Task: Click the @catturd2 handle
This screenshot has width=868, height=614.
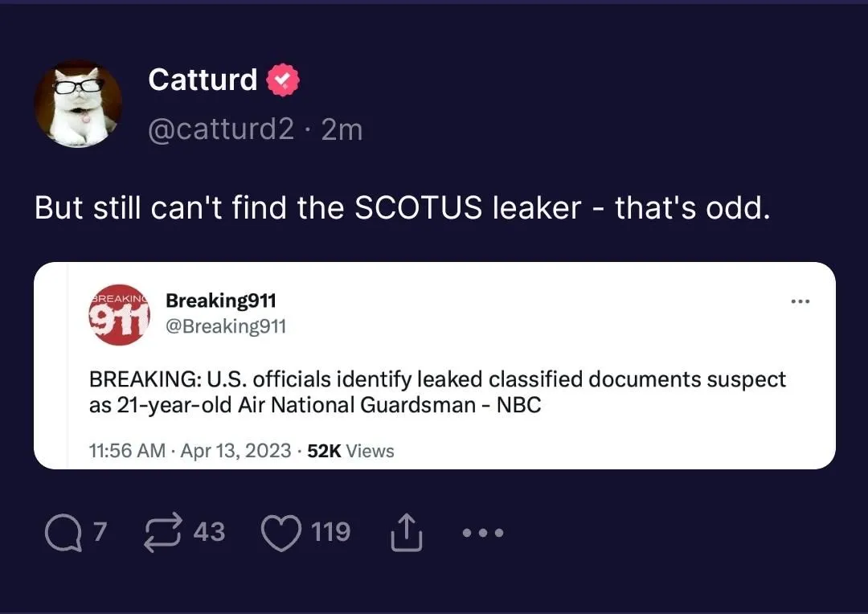Action: point(221,129)
